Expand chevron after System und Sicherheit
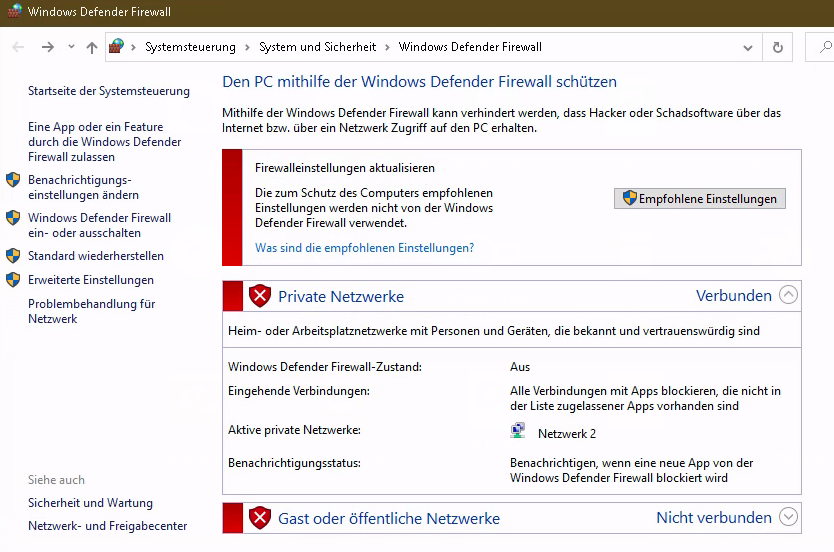 (x=387, y=47)
